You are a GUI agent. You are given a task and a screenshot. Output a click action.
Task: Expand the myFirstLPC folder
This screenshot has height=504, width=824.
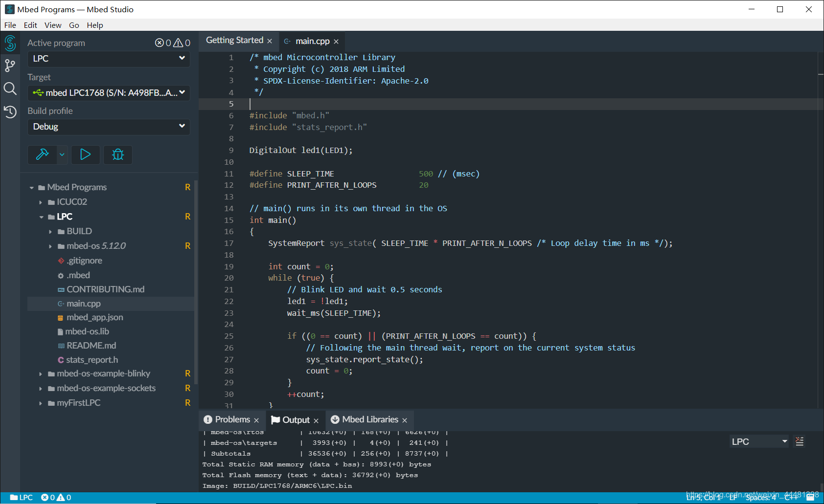point(41,403)
